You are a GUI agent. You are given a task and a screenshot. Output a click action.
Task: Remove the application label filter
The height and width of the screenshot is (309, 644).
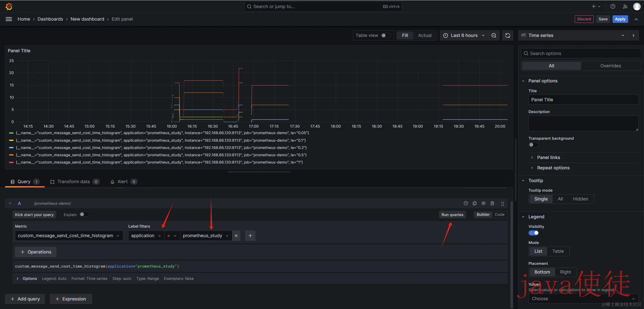tap(236, 236)
